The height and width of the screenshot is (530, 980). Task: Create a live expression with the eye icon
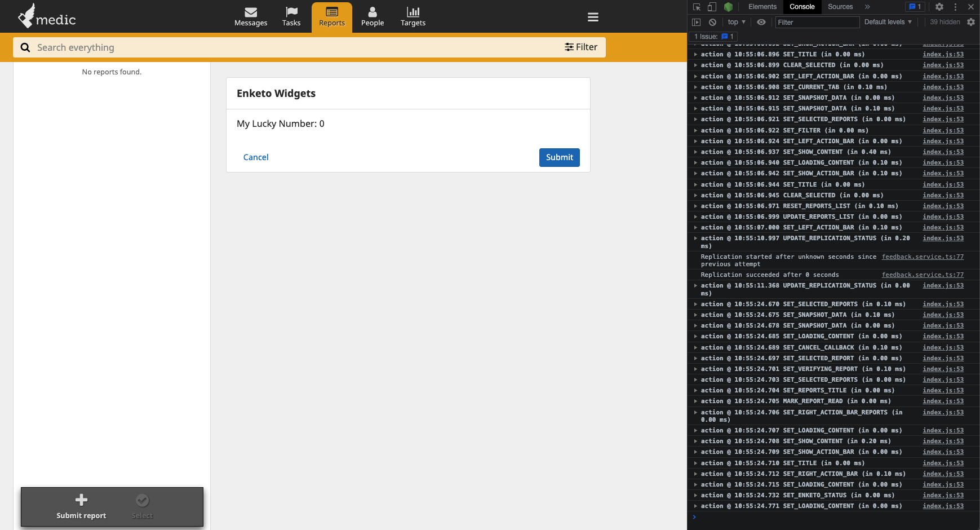click(x=761, y=22)
